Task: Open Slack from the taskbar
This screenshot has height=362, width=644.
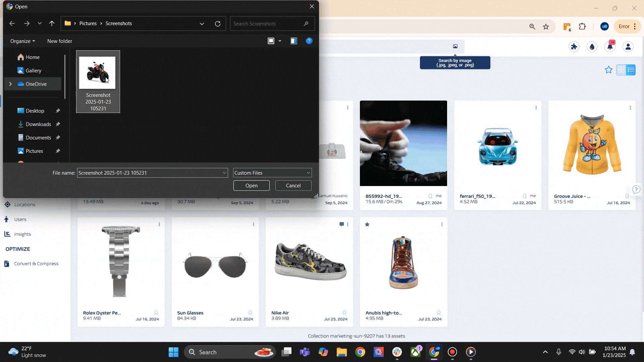Action: point(397,352)
